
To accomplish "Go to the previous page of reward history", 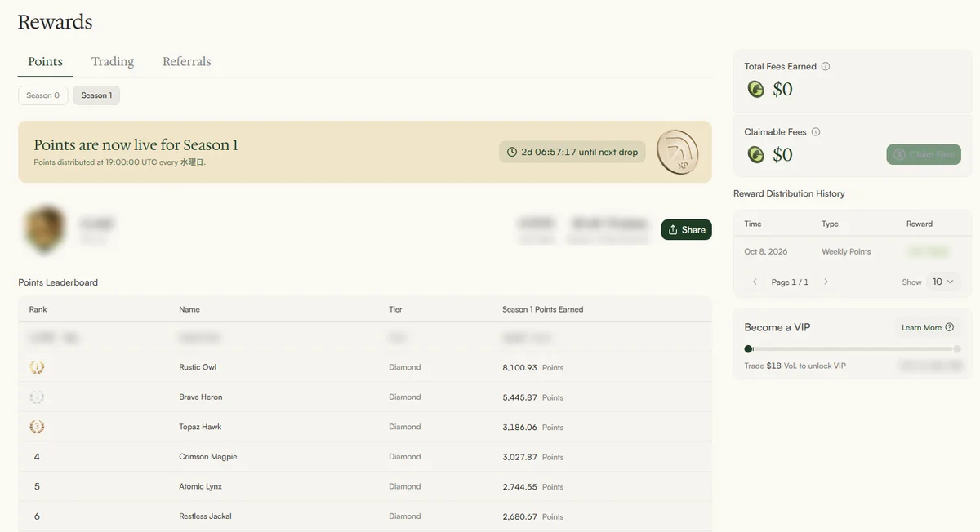I will coord(755,282).
